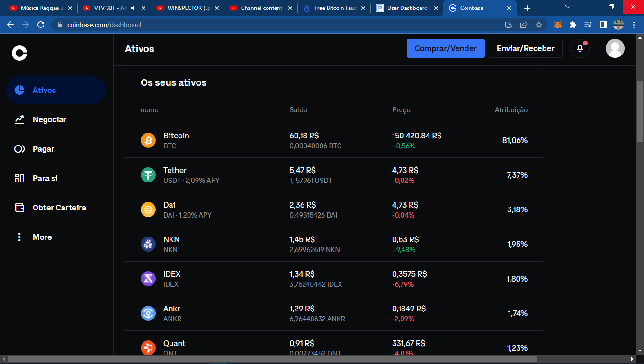
Task: Click the More three-dots icon
Action: 19,237
